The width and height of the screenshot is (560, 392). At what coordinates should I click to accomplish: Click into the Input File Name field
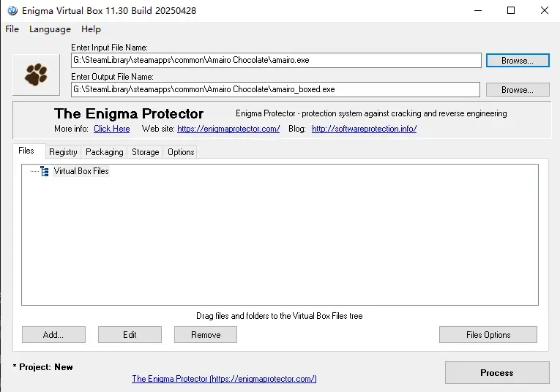pos(276,60)
